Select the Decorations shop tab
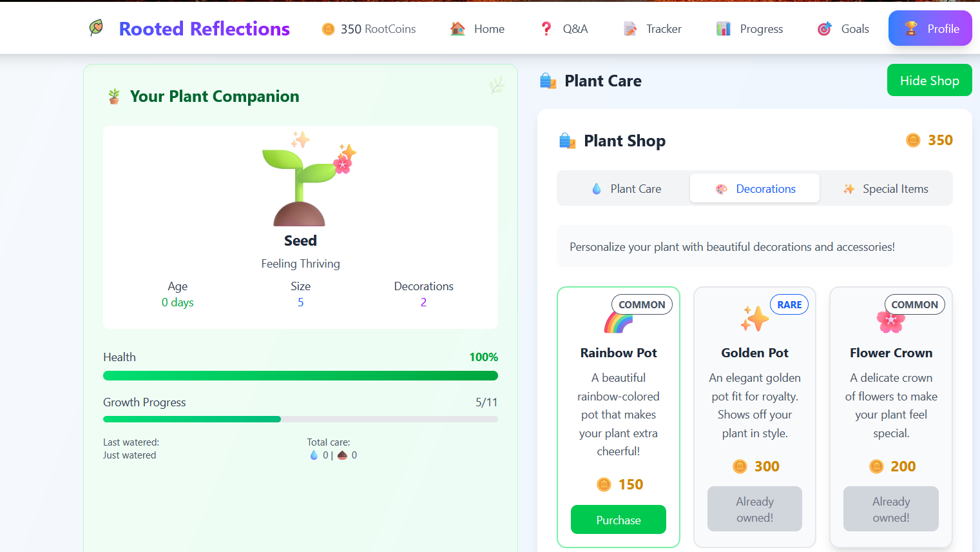The image size is (980, 552). click(x=754, y=189)
